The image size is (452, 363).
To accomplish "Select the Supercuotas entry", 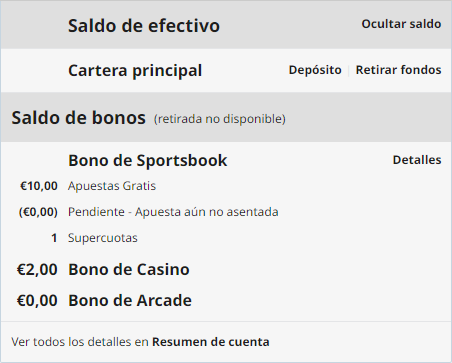I will pyautogui.click(x=103, y=238).
